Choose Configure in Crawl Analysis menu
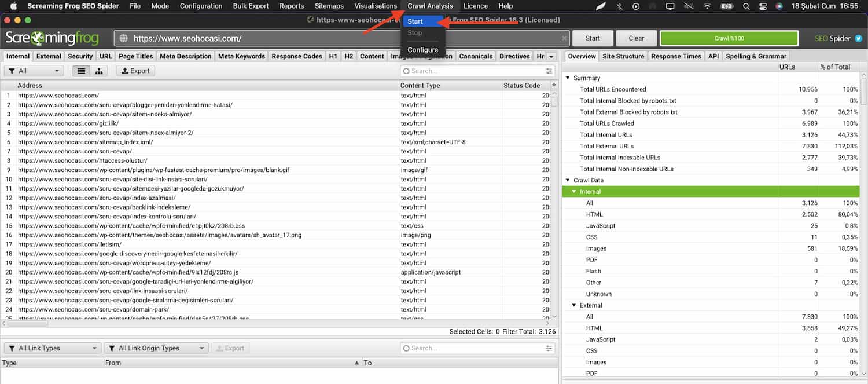The width and height of the screenshot is (868, 384). click(x=422, y=50)
